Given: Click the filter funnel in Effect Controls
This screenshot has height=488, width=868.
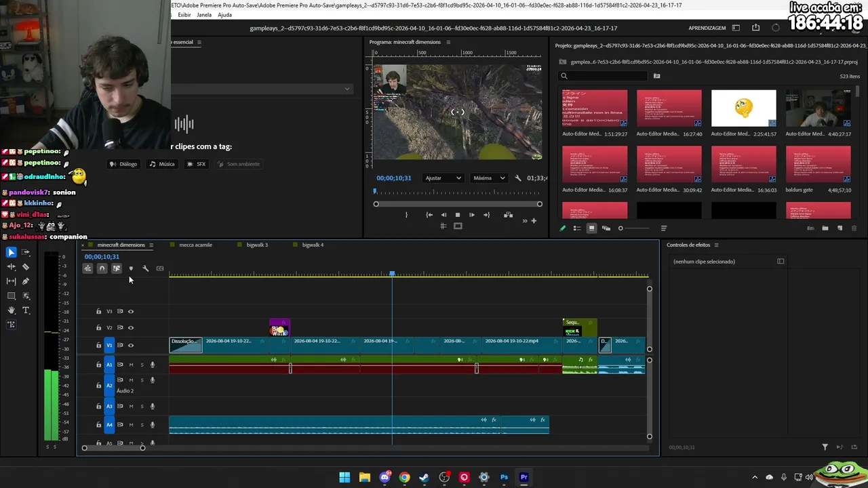Looking at the screenshot, I should [x=825, y=447].
